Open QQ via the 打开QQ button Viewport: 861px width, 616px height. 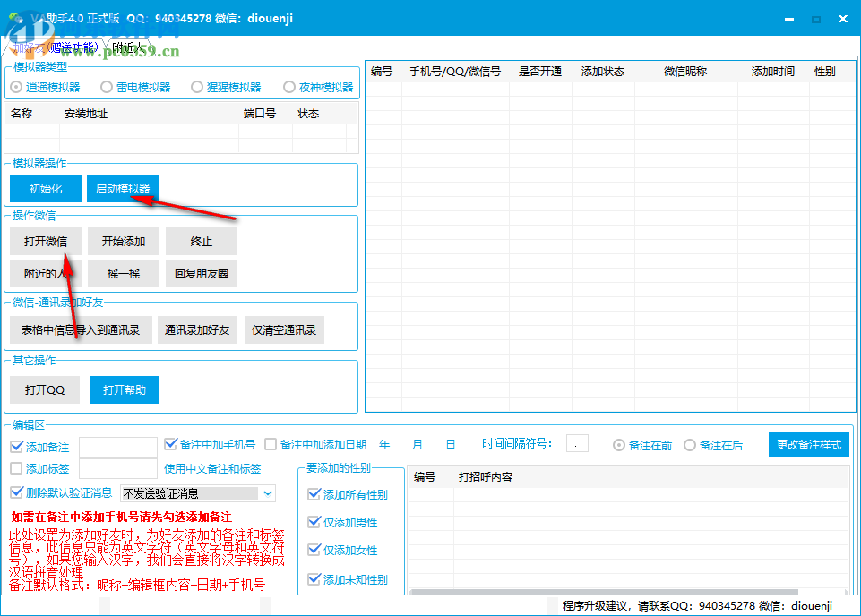tap(44, 389)
